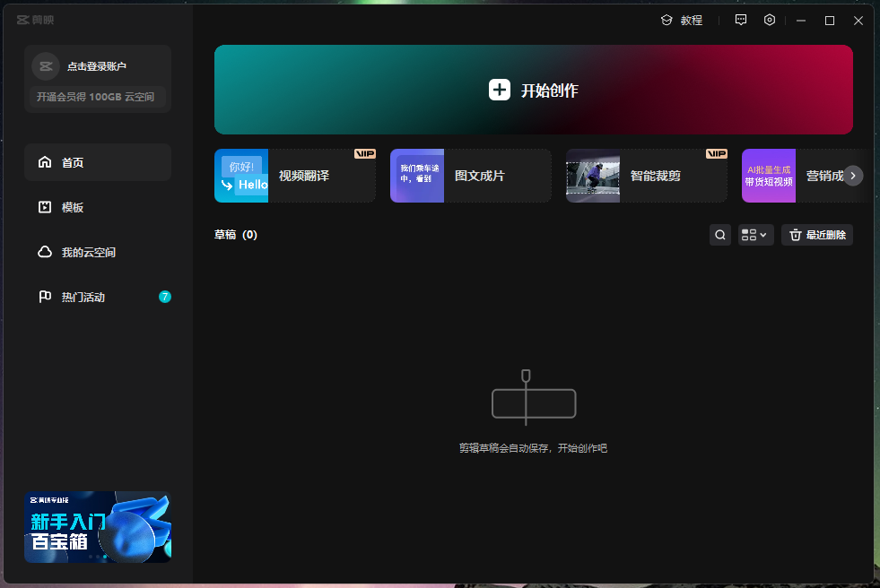Image resolution: width=880 pixels, height=588 pixels.
Task: Open the 新手入门百宝箱 beginner banner
Action: pyautogui.click(x=98, y=527)
